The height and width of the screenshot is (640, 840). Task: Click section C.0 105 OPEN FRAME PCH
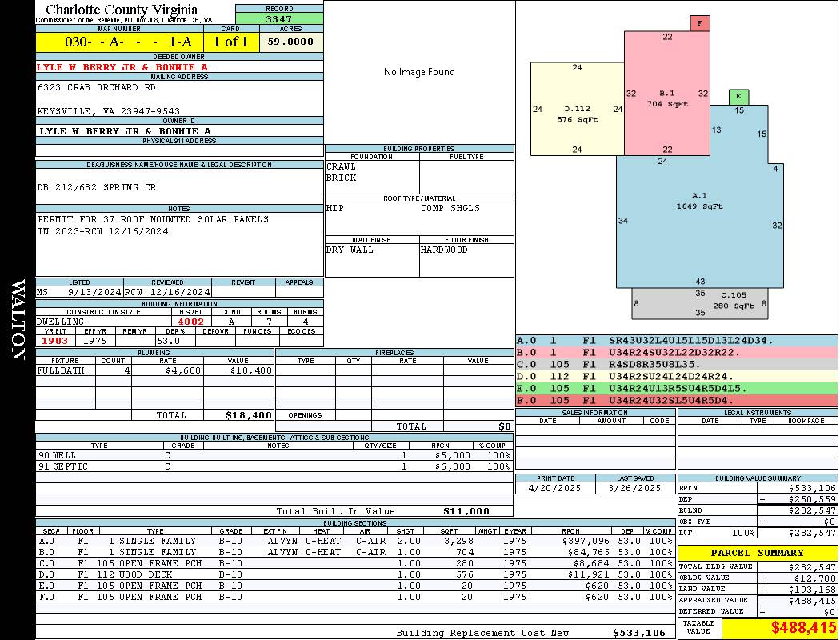pos(149,563)
